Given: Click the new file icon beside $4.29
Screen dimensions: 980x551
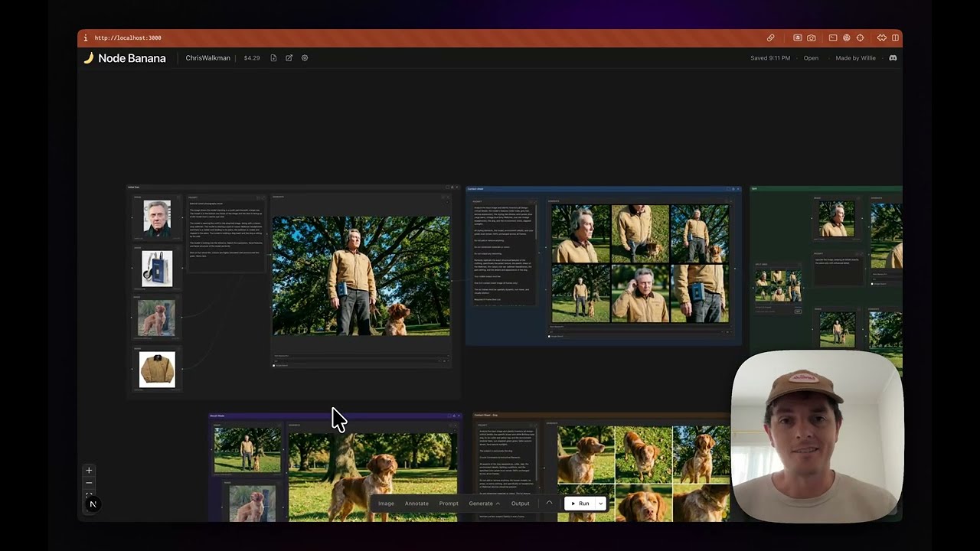Looking at the screenshot, I should pyautogui.click(x=273, y=58).
